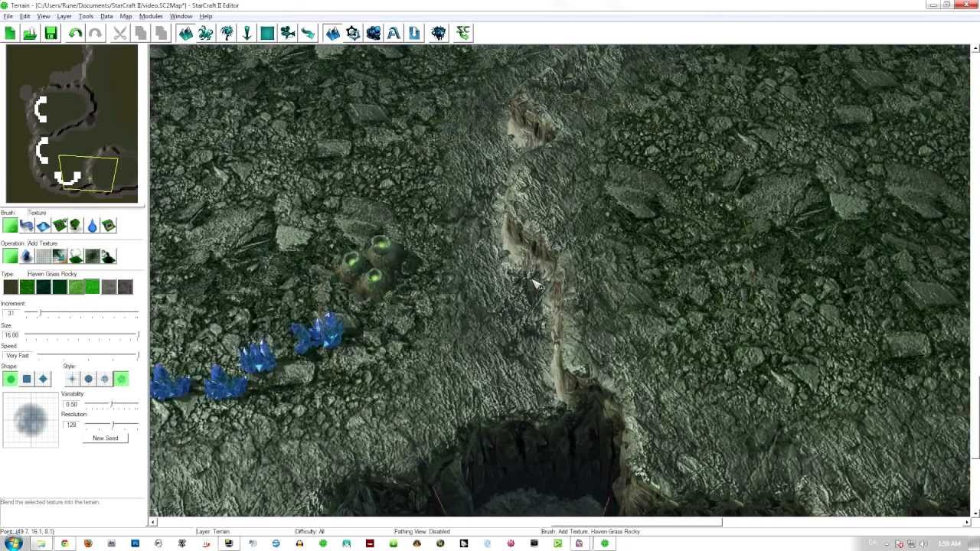Switch to the Regions layer square icon
The height and width of the screenshot is (551, 980).
267,33
